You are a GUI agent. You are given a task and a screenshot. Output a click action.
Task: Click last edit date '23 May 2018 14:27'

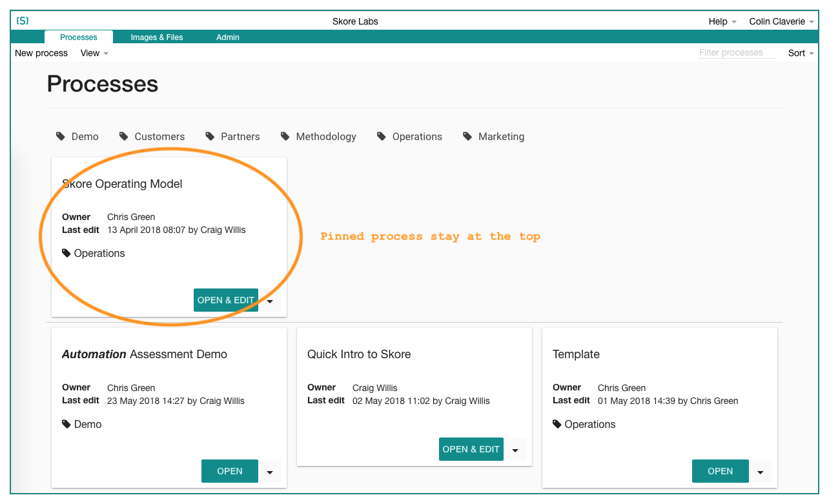point(146,401)
